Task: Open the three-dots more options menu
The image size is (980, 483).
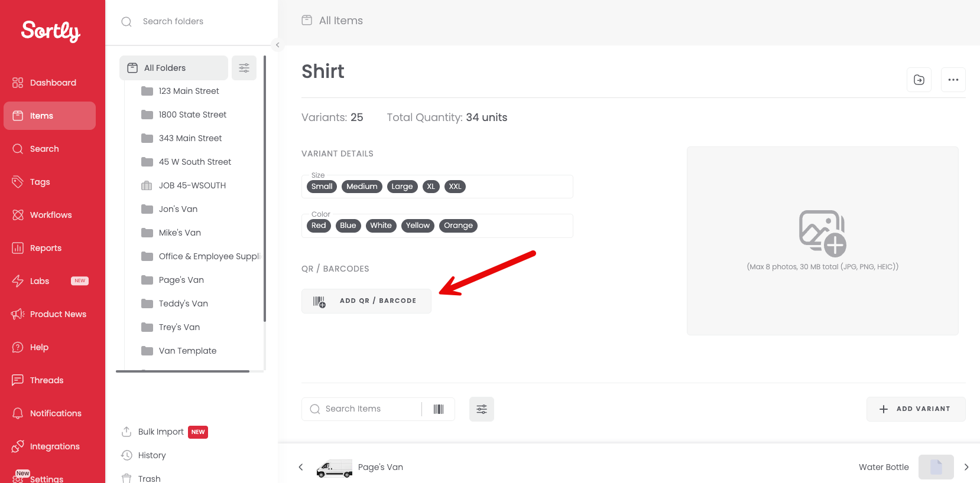Action: point(953,80)
